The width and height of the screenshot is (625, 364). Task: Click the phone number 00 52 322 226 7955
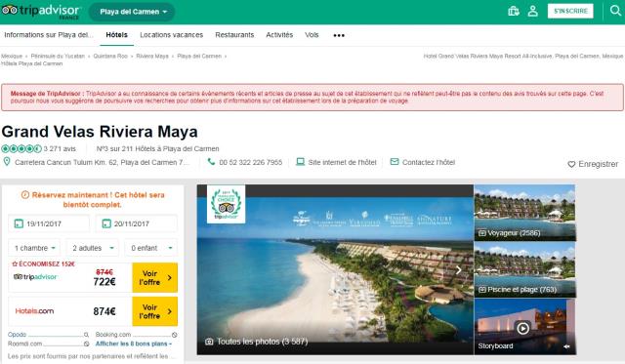250,162
